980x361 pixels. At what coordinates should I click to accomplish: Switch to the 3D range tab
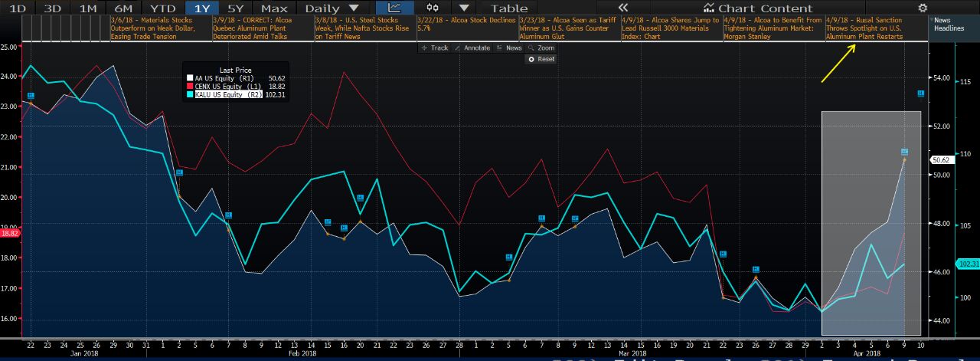(x=52, y=8)
